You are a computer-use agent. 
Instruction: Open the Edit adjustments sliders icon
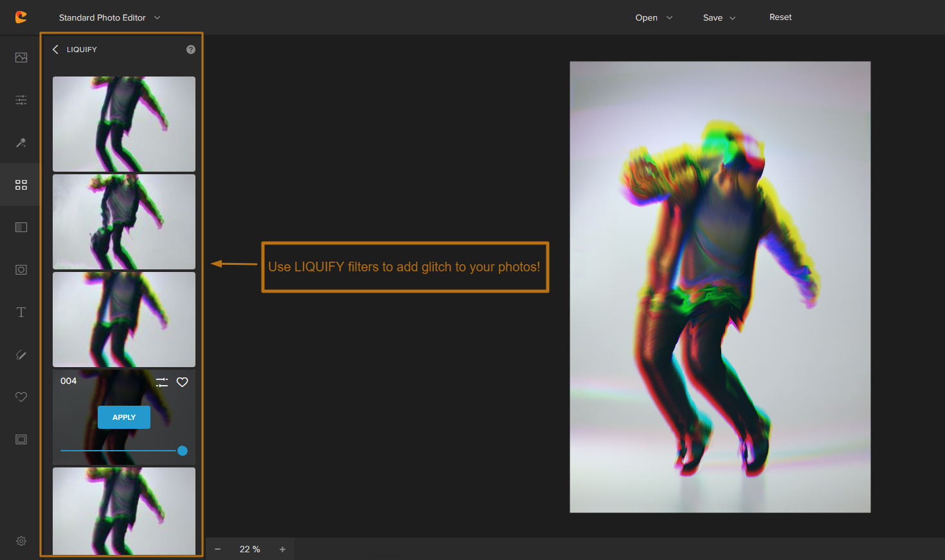point(21,100)
